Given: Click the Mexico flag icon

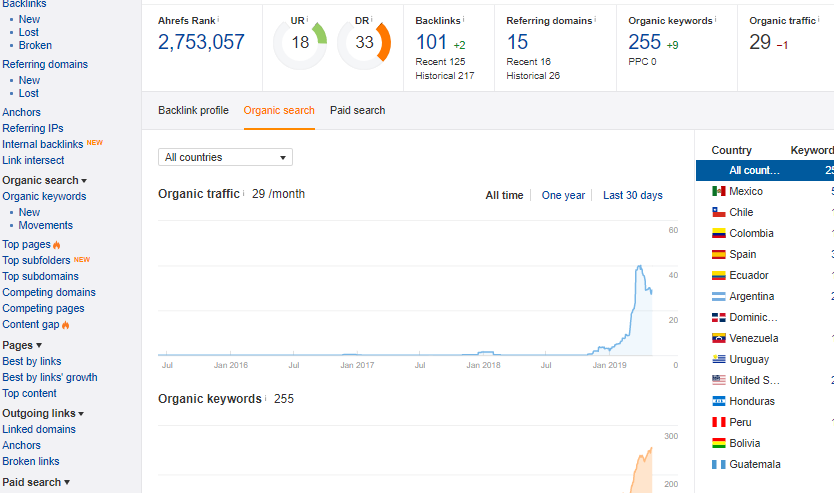Looking at the screenshot, I should (719, 191).
